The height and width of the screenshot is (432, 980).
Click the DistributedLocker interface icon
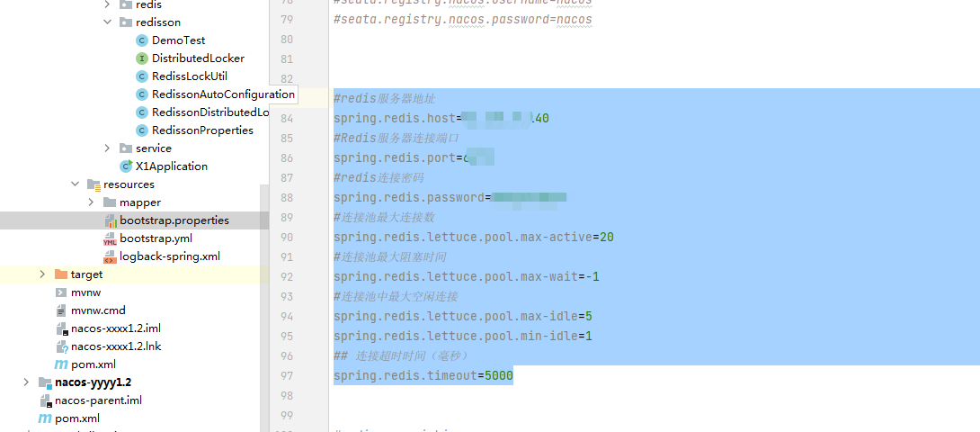(x=142, y=58)
